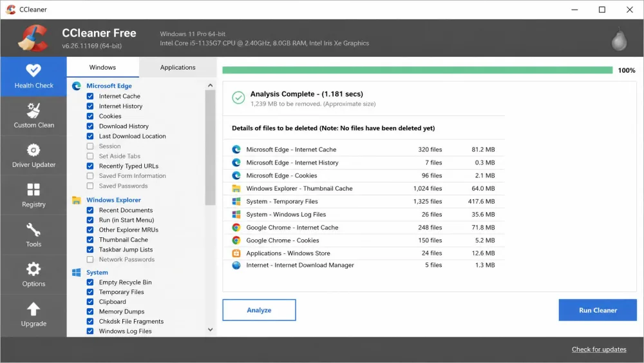Collapse the Microsoft Edge section heading
The height and width of the screenshot is (363, 644).
point(109,86)
